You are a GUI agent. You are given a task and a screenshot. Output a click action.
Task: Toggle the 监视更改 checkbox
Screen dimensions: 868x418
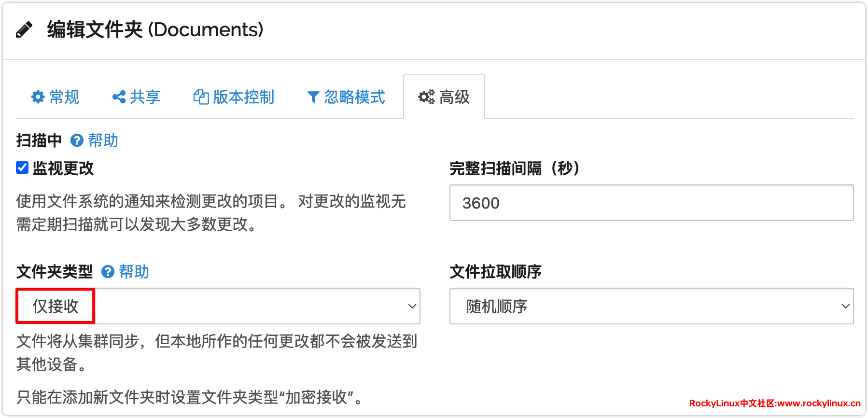(22, 167)
